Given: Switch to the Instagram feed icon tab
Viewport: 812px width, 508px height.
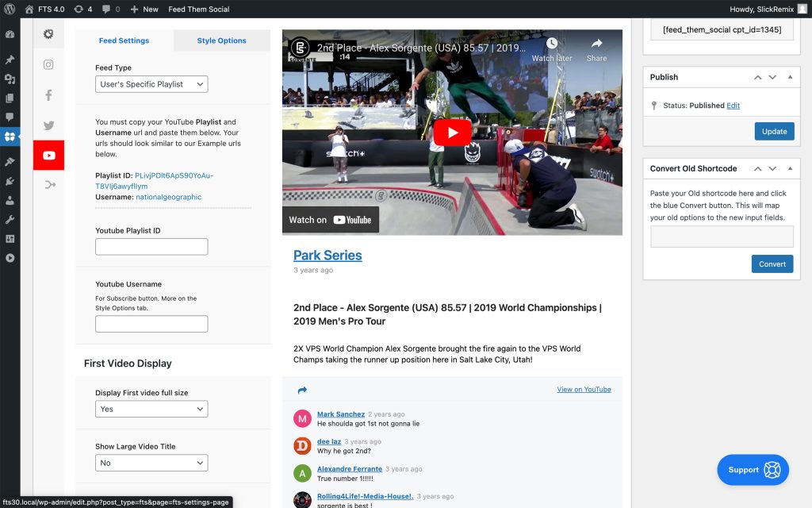Looking at the screenshot, I should coord(48,64).
